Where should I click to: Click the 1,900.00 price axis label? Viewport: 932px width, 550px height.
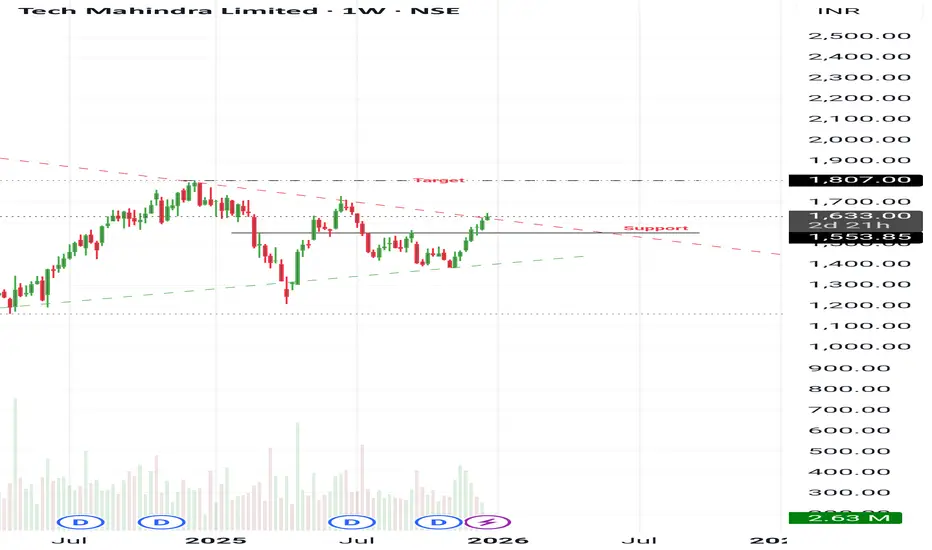[x=859, y=160]
